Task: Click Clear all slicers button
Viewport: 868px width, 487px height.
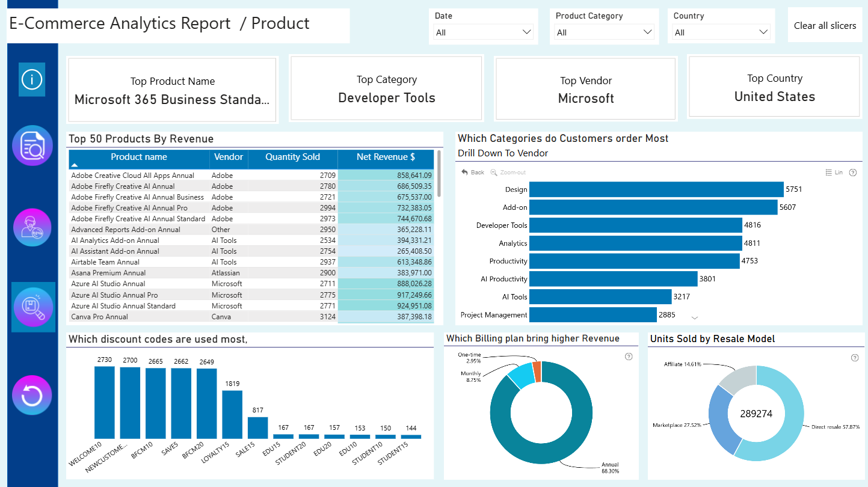Action: (x=825, y=25)
